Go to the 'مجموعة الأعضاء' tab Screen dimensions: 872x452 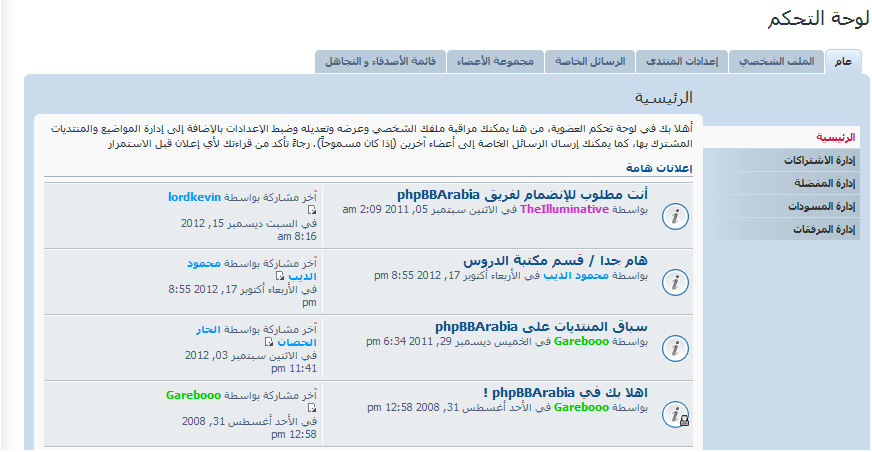point(496,62)
